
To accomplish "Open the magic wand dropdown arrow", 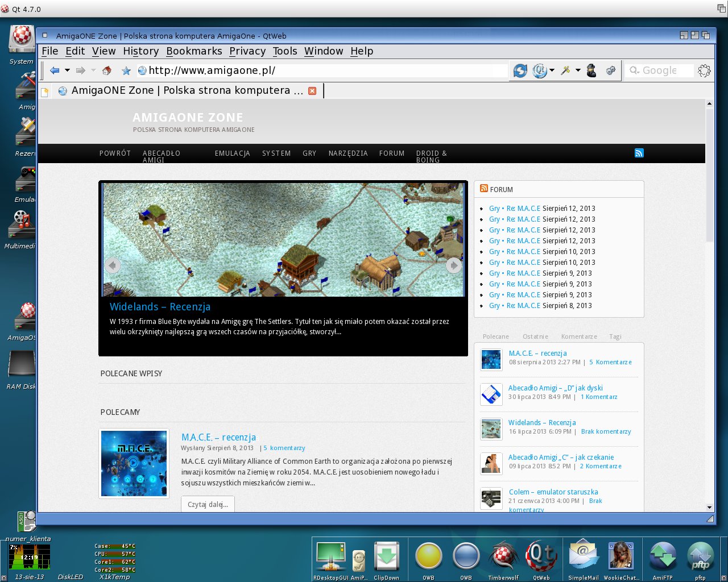I will (x=578, y=70).
